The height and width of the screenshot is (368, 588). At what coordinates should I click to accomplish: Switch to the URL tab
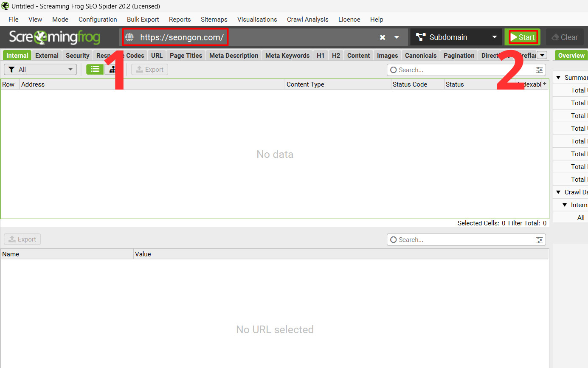click(157, 56)
